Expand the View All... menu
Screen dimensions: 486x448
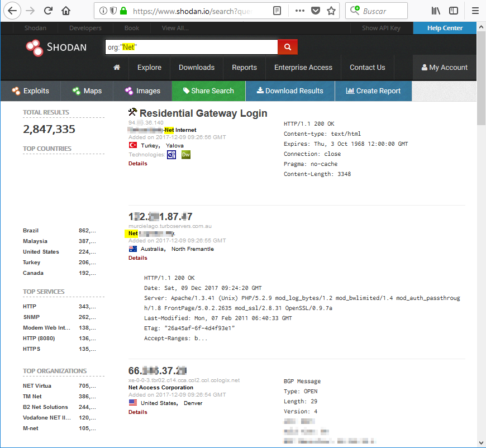pos(175,28)
